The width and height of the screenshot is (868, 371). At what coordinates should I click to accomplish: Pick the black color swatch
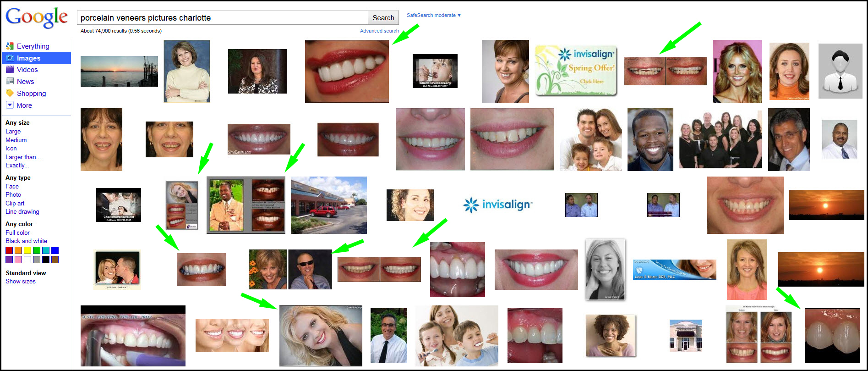click(x=46, y=260)
